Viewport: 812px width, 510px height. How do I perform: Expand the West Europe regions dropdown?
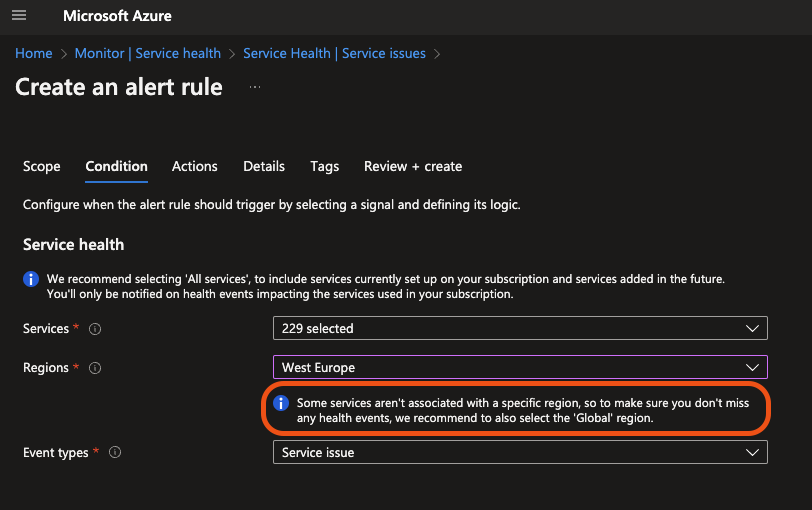(x=520, y=367)
